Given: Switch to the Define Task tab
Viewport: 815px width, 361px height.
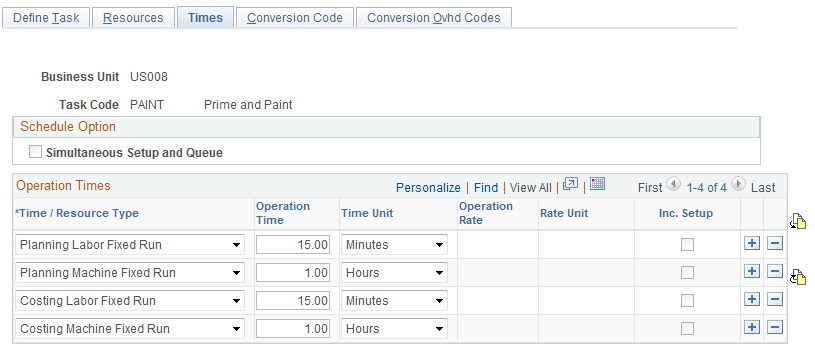Looking at the screenshot, I should pyautogui.click(x=46, y=17).
